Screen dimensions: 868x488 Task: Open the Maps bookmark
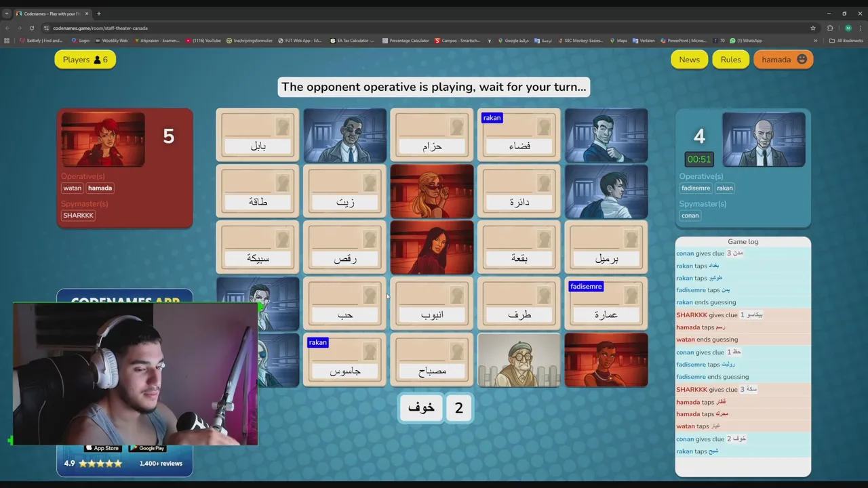click(618, 41)
